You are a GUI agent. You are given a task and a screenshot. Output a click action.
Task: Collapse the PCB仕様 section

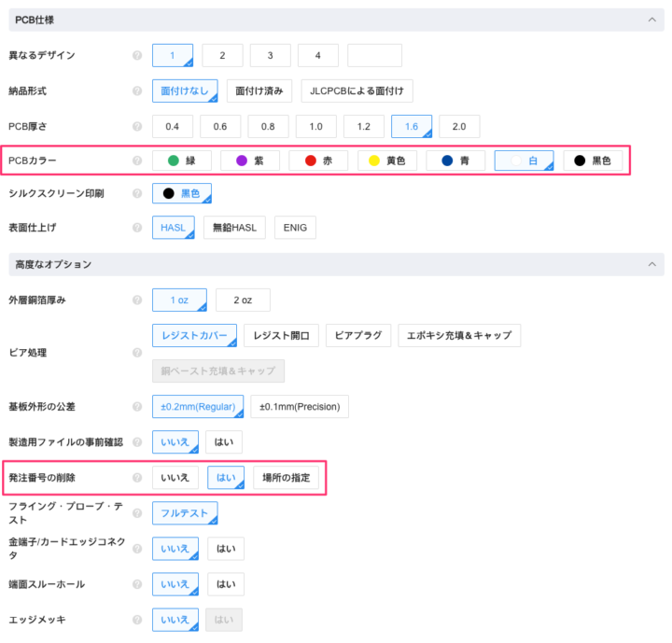(650, 20)
